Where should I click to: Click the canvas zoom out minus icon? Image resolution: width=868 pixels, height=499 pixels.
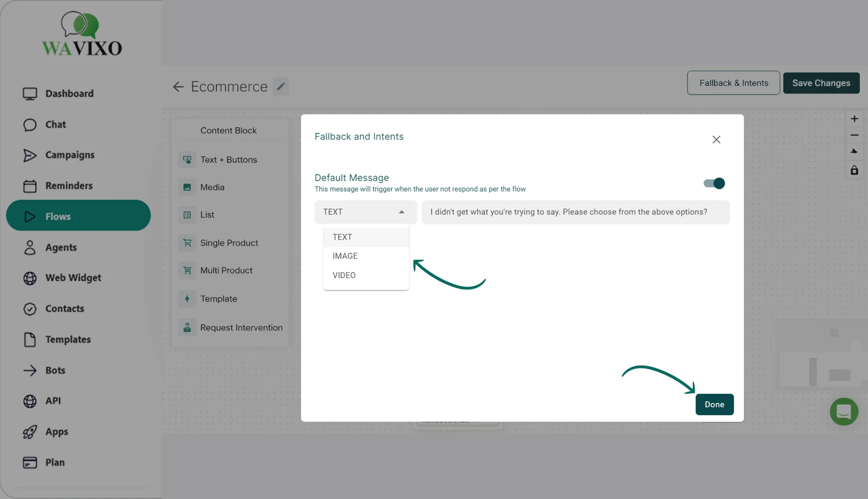coord(854,135)
